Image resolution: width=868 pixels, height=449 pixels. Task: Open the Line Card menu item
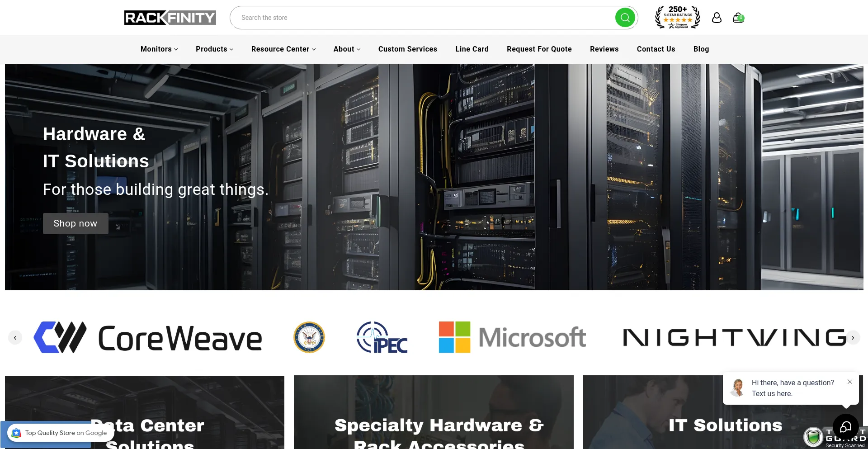coord(472,49)
